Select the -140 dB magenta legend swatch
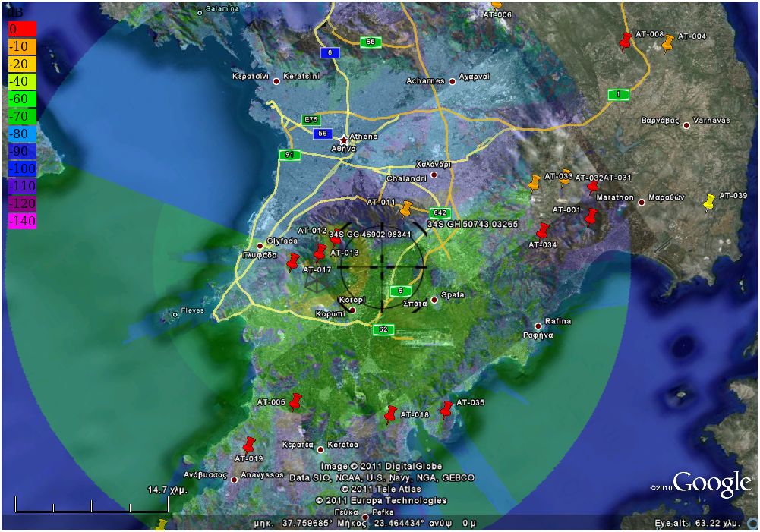Screen dimensions: 760x532 tap(21, 221)
